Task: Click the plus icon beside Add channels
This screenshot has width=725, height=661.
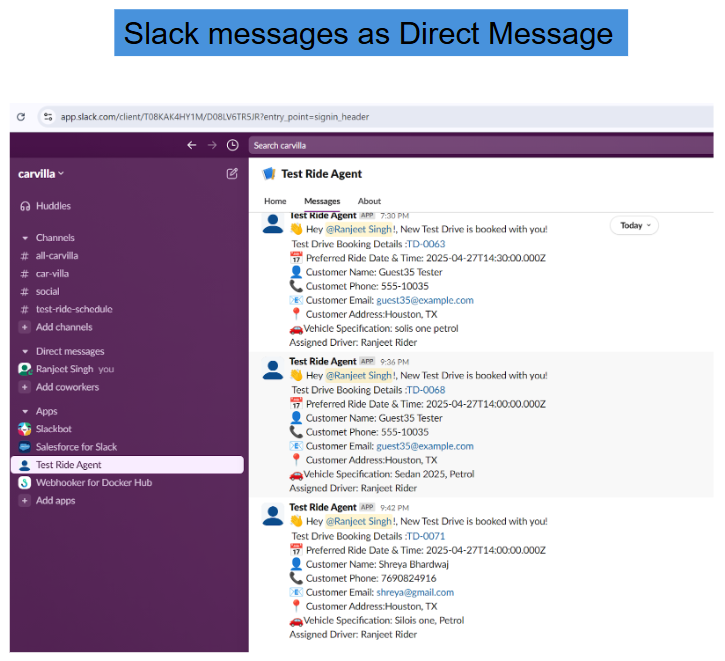Action: [25, 327]
